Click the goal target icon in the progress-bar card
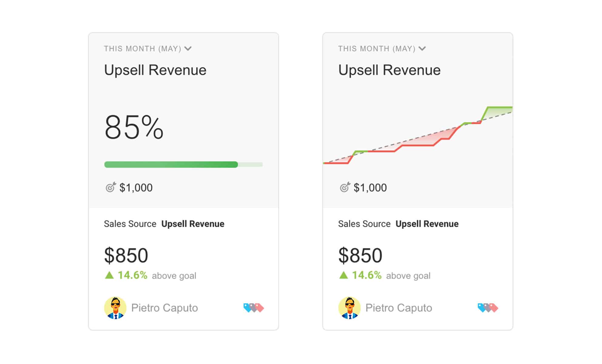 (110, 187)
